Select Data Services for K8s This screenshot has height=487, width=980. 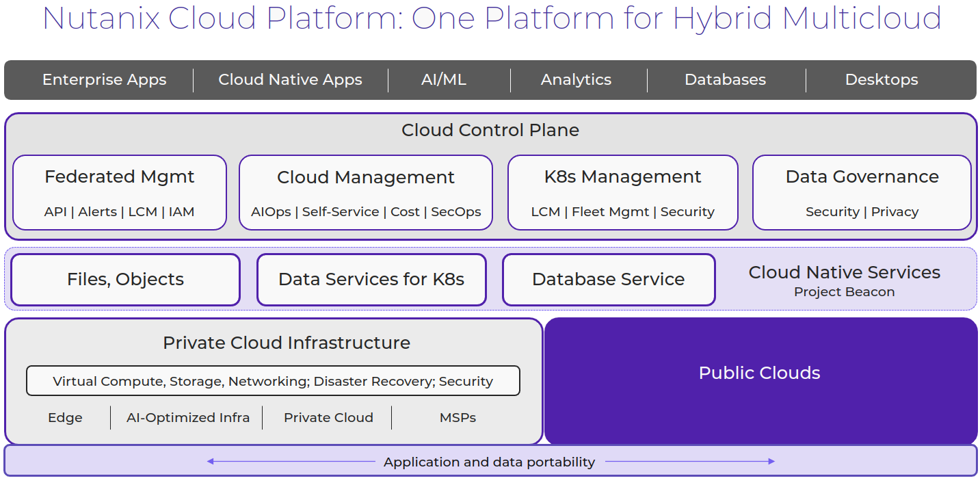pyautogui.click(x=371, y=279)
